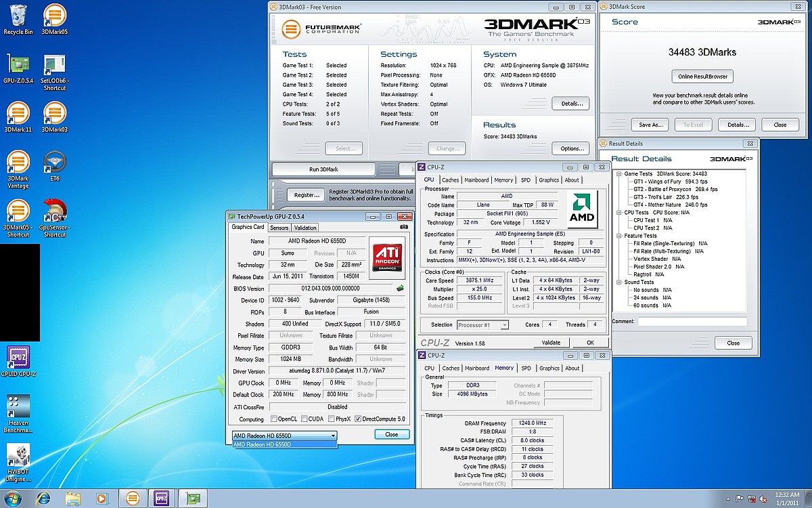The height and width of the screenshot is (508, 812).
Task: Open 3DMark Vantage desktop icon
Action: [x=18, y=170]
